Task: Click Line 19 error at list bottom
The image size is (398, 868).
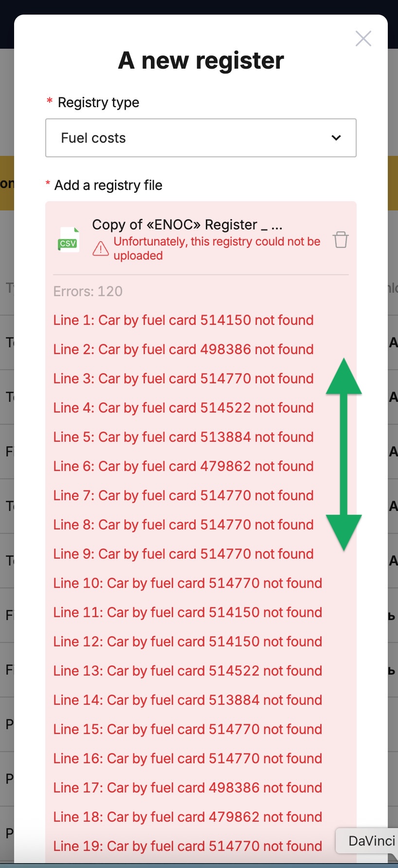Action: [x=188, y=846]
